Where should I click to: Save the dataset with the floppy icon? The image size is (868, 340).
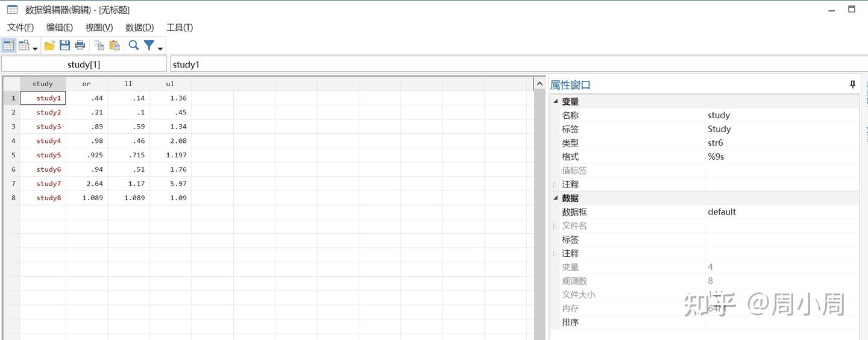pyautogui.click(x=64, y=45)
